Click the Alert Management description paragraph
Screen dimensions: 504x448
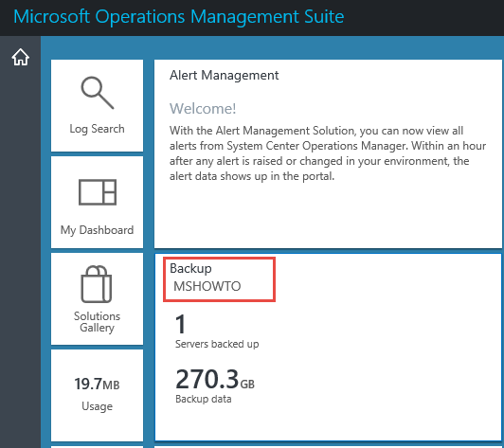(x=328, y=153)
